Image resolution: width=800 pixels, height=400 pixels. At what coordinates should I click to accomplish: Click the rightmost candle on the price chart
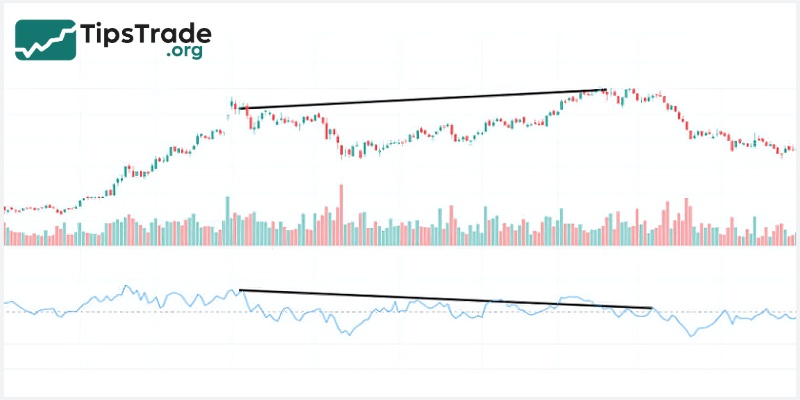coord(793,149)
